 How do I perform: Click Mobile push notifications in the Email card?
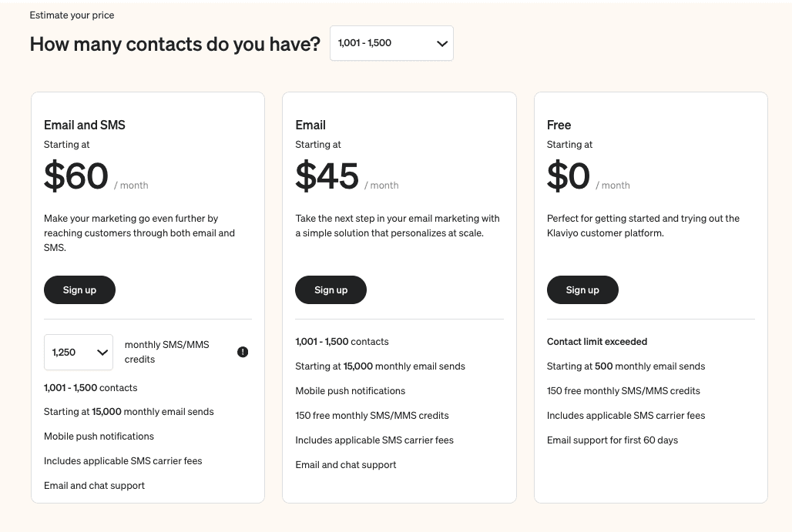350,390
